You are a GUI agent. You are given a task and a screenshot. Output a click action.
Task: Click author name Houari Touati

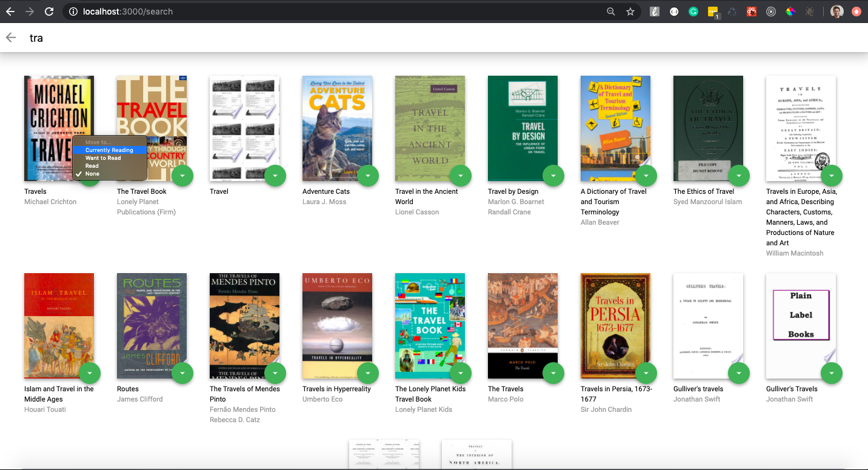point(45,409)
